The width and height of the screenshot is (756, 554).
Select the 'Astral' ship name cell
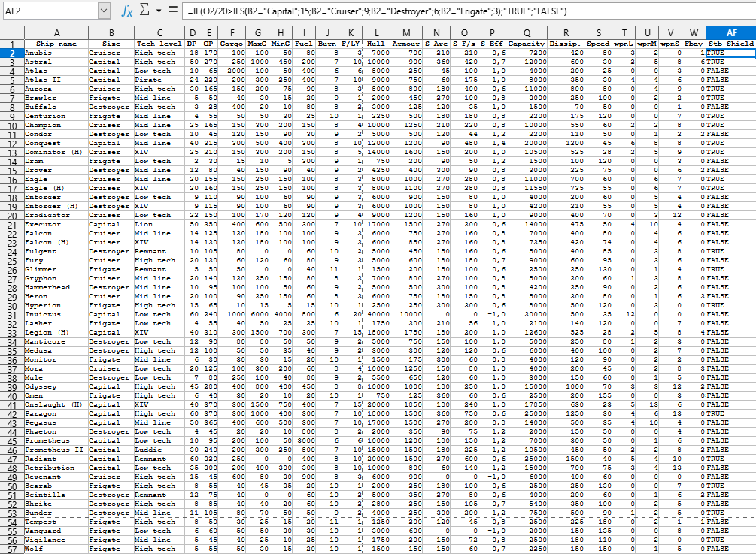pos(56,62)
